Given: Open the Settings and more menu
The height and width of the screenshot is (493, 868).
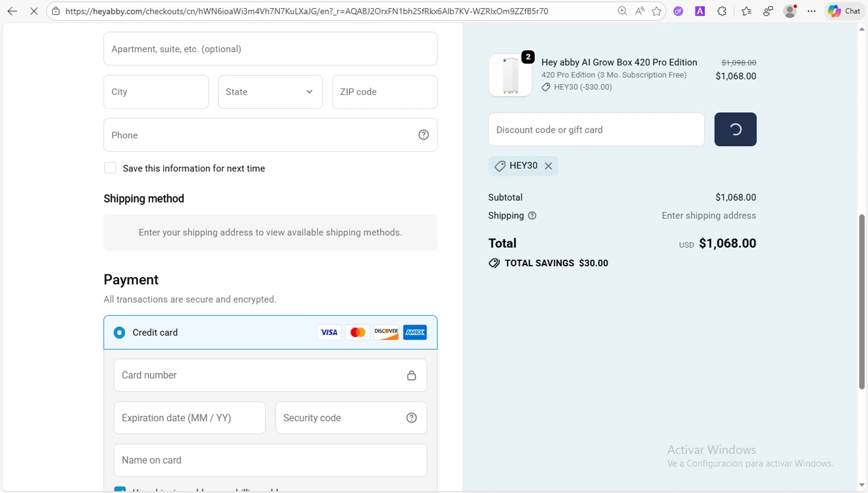Looking at the screenshot, I should click(x=812, y=11).
